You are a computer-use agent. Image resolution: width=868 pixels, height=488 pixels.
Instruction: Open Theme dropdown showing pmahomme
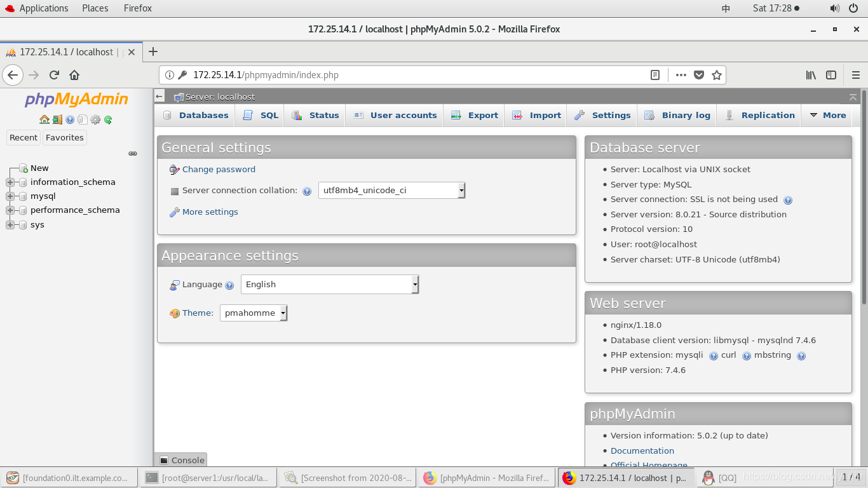pyautogui.click(x=254, y=313)
